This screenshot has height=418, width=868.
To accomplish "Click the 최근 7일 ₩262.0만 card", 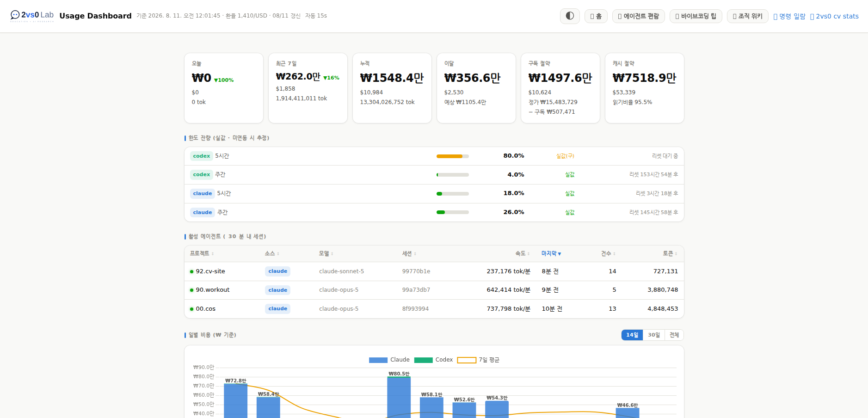I will [308, 88].
